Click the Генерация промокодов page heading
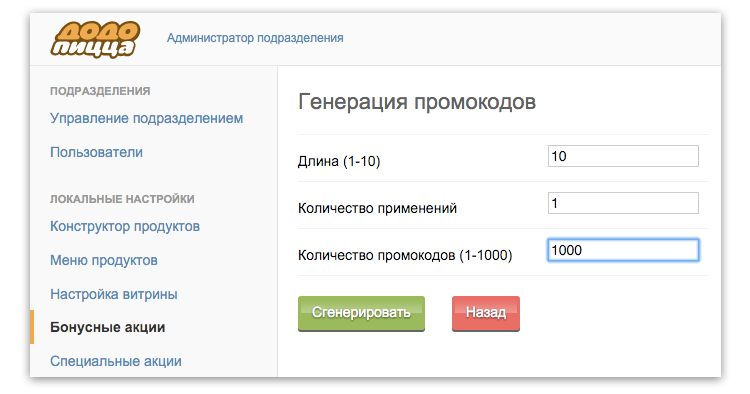 click(417, 101)
